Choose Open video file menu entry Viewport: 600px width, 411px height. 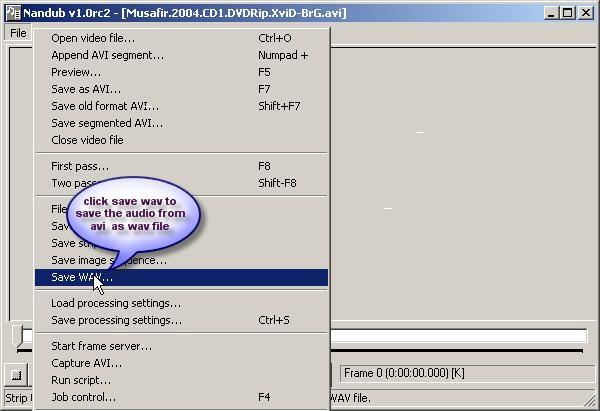pos(181,38)
